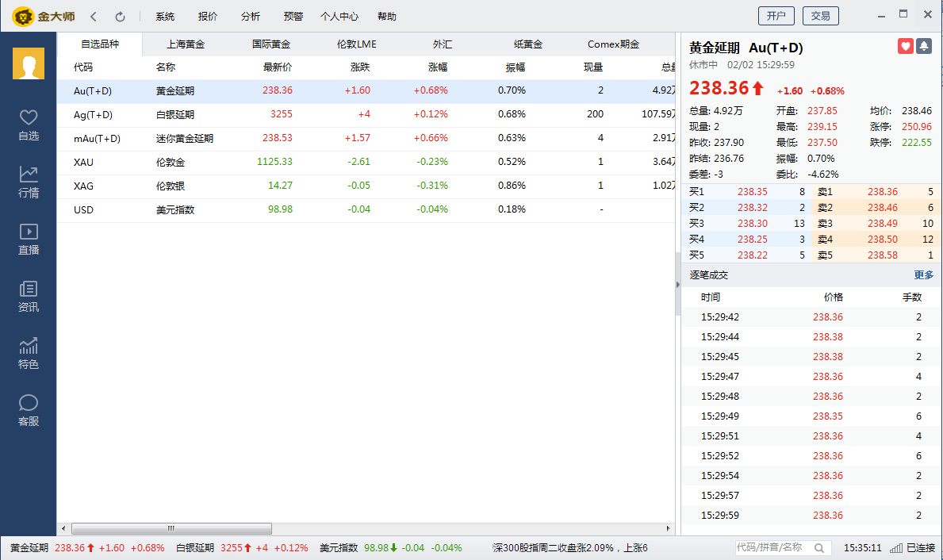Sort by the 代码 column header
Image resolution: width=943 pixels, height=560 pixels.
click(83, 67)
